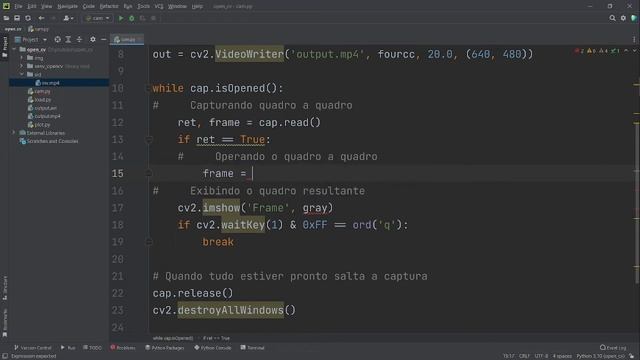
Task: Click cam.py breadcrumb in navigation bar
Action: pos(38,29)
